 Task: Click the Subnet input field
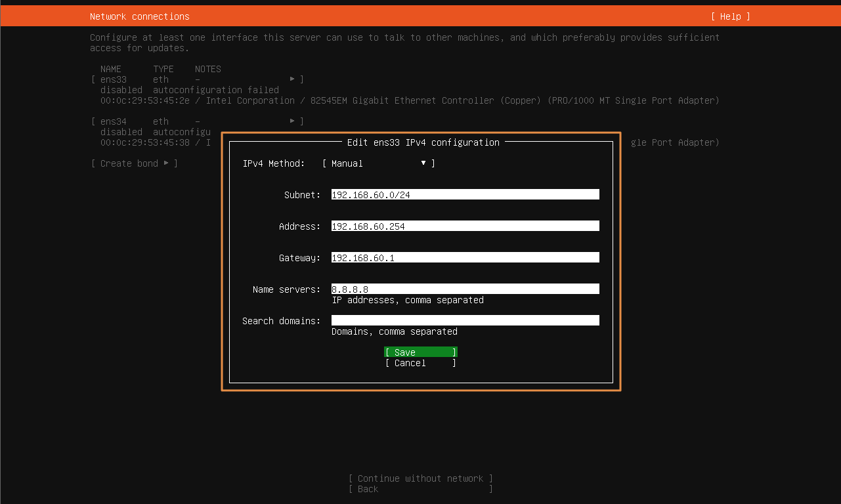pyautogui.click(x=465, y=195)
